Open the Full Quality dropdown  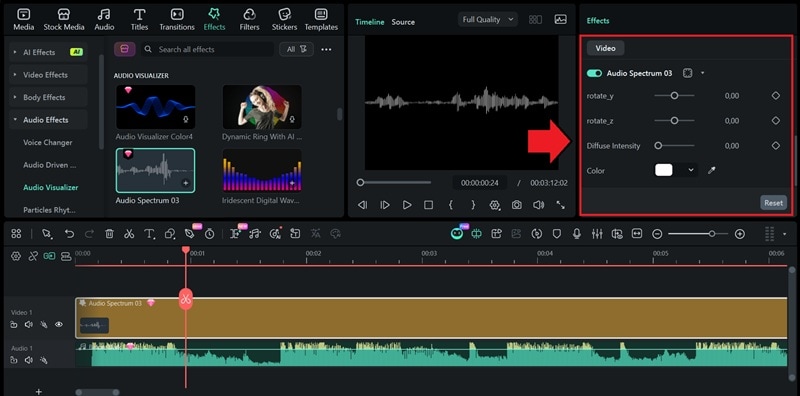click(x=487, y=19)
